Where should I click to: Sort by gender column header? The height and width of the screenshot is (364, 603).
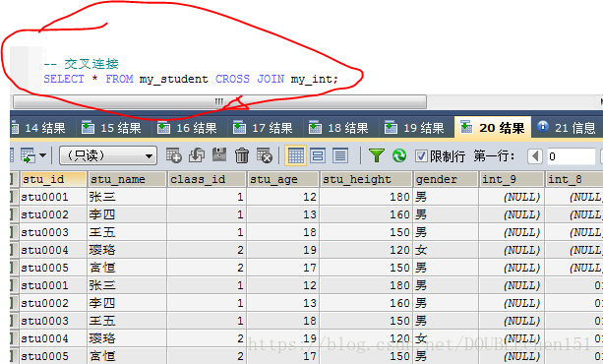[x=446, y=179]
